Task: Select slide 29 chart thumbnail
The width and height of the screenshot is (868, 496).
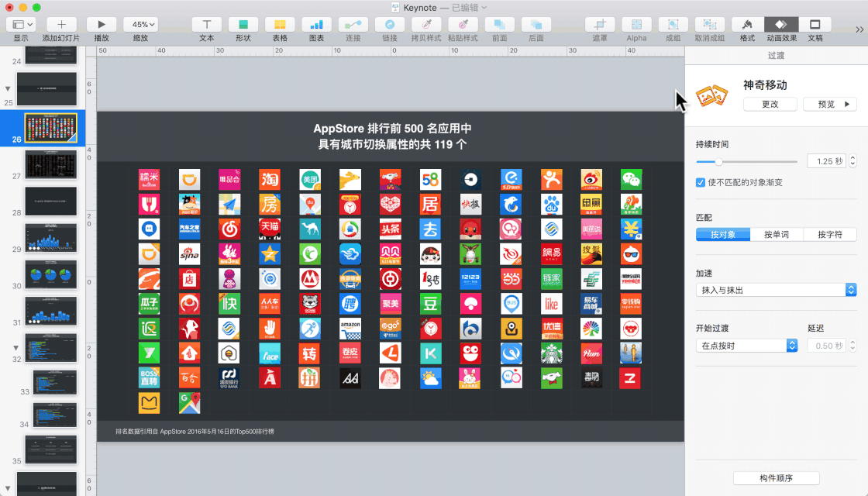Action: (x=51, y=237)
